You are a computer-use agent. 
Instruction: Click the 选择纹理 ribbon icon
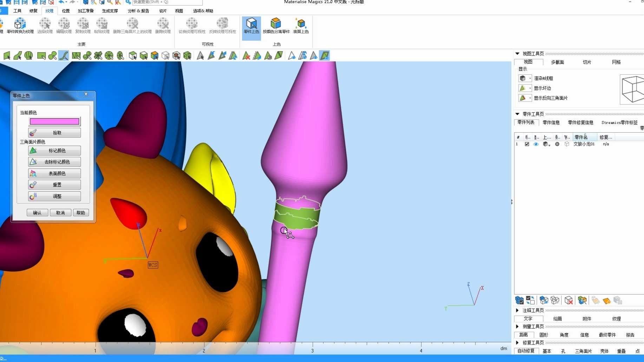click(x=45, y=26)
